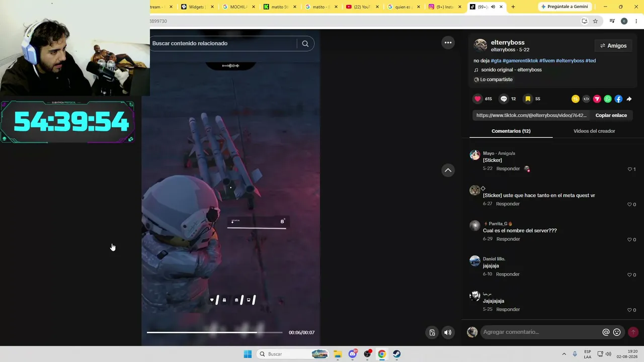Seek the video using the progress bar
Viewport: 644px width, 362px height.
(x=214, y=332)
